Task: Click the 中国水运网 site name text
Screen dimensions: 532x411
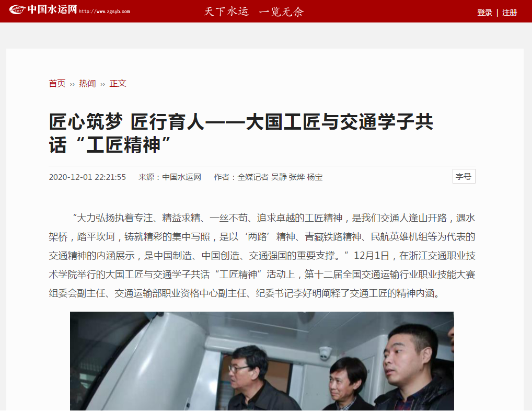Action: point(52,9)
